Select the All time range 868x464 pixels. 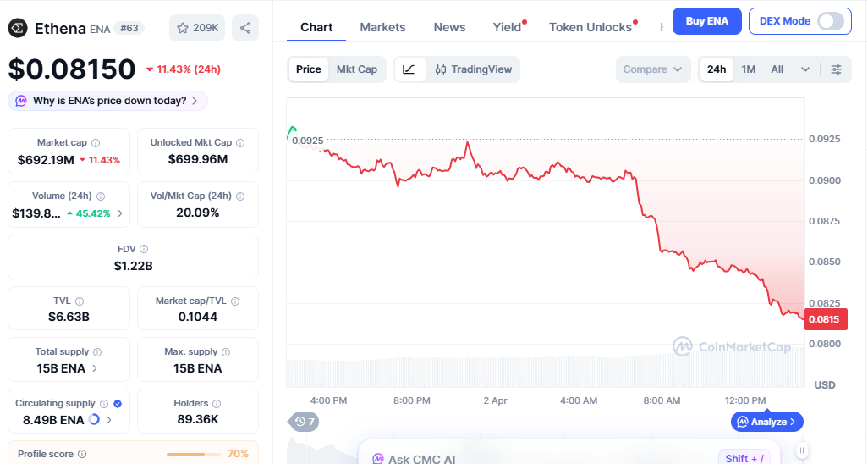777,69
